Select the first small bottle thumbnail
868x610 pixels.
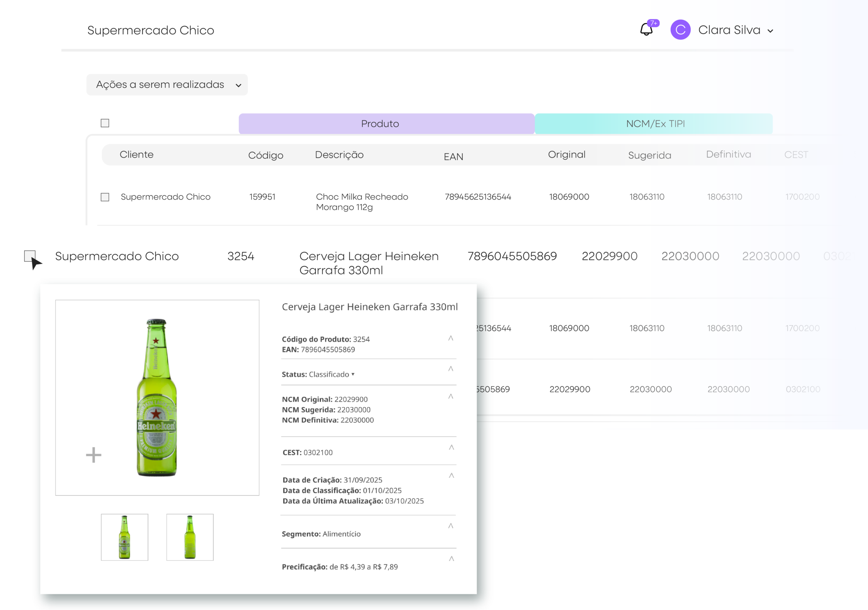[x=124, y=537]
